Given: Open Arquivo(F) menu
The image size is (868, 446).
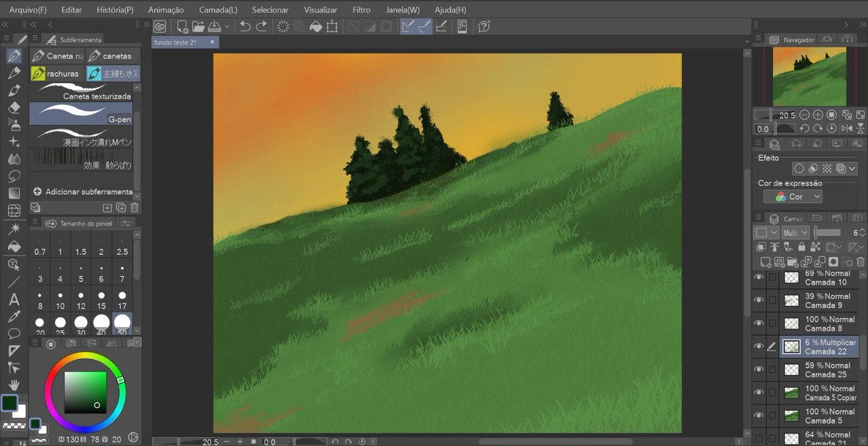Looking at the screenshot, I should [x=28, y=10].
